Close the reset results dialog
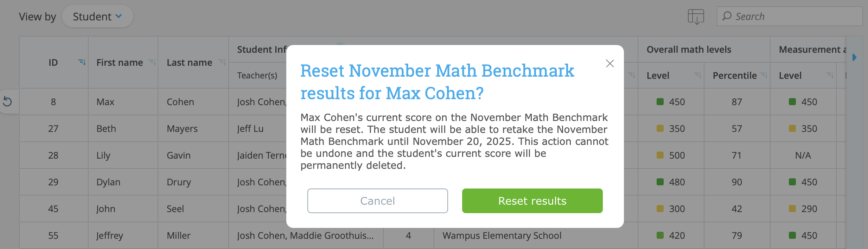The width and height of the screenshot is (868, 249). [610, 63]
